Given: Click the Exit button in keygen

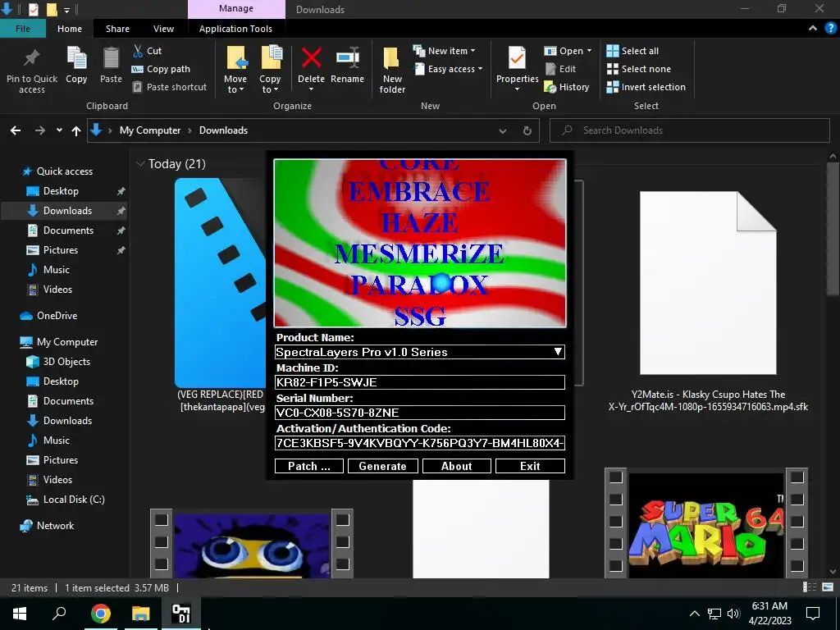Looking at the screenshot, I should 530,466.
